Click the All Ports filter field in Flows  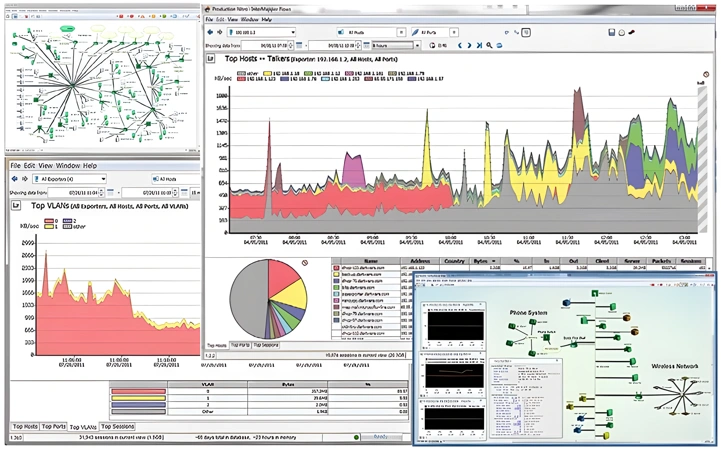coord(430,32)
